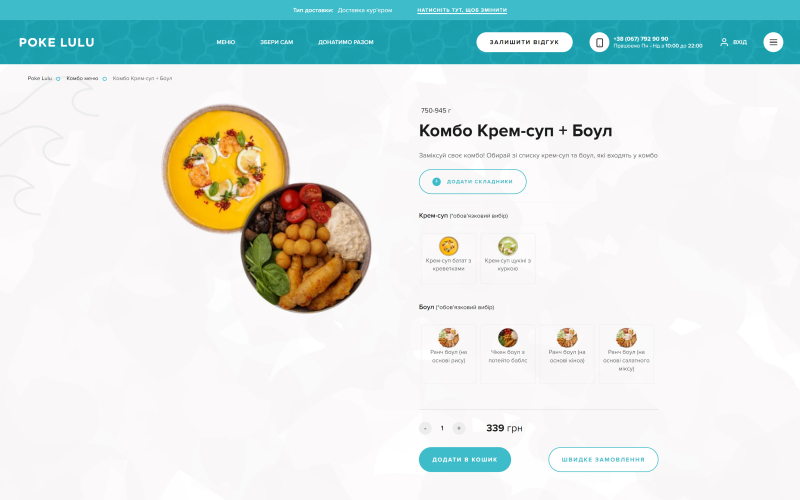Screen dimensions: 800x500
Task: Select Ранч боул на основі рису
Action: (x=448, y=354)
